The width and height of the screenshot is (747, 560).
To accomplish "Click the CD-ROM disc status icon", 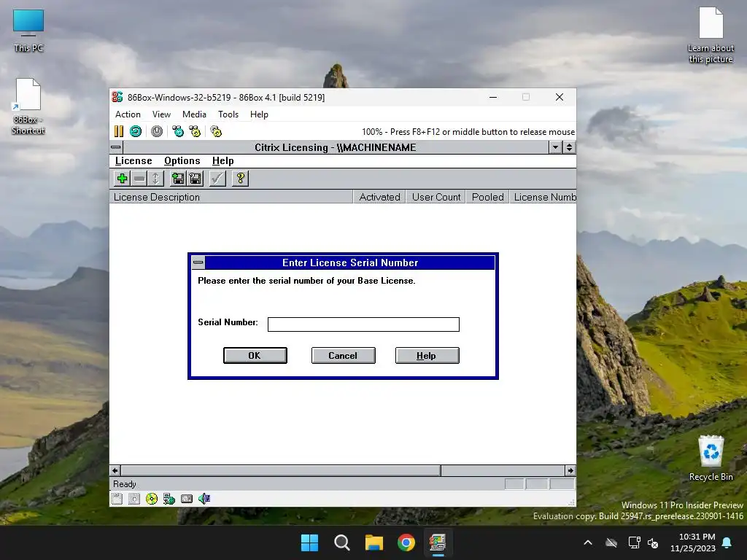I will (152, 499).
